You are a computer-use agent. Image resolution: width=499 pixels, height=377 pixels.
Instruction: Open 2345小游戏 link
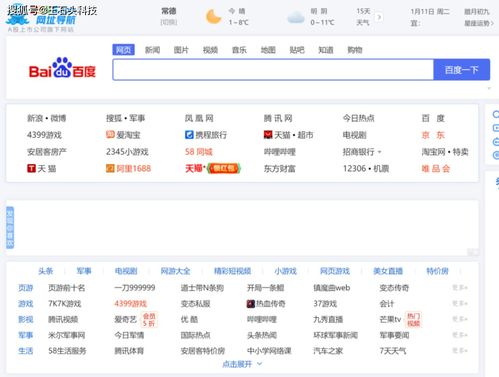pos(127,152)
